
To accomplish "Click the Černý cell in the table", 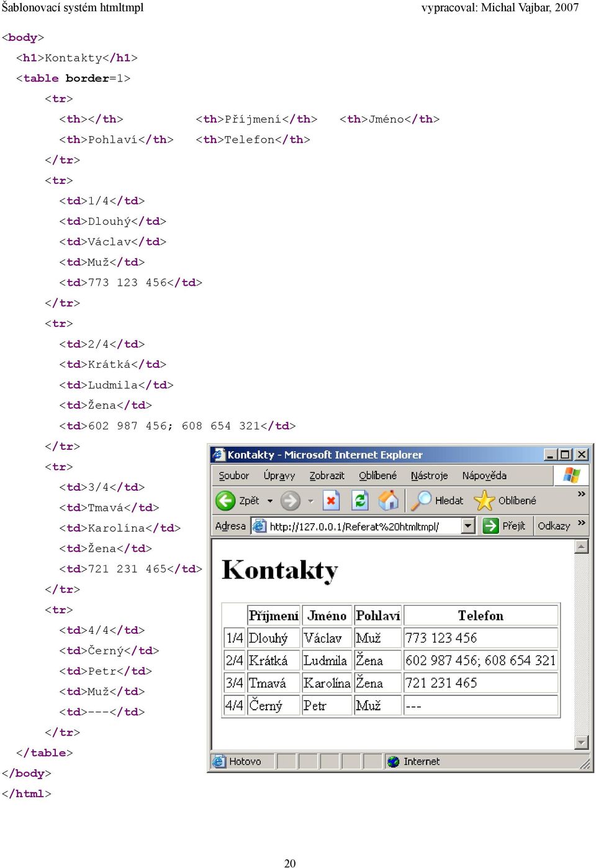I will 274,705.
